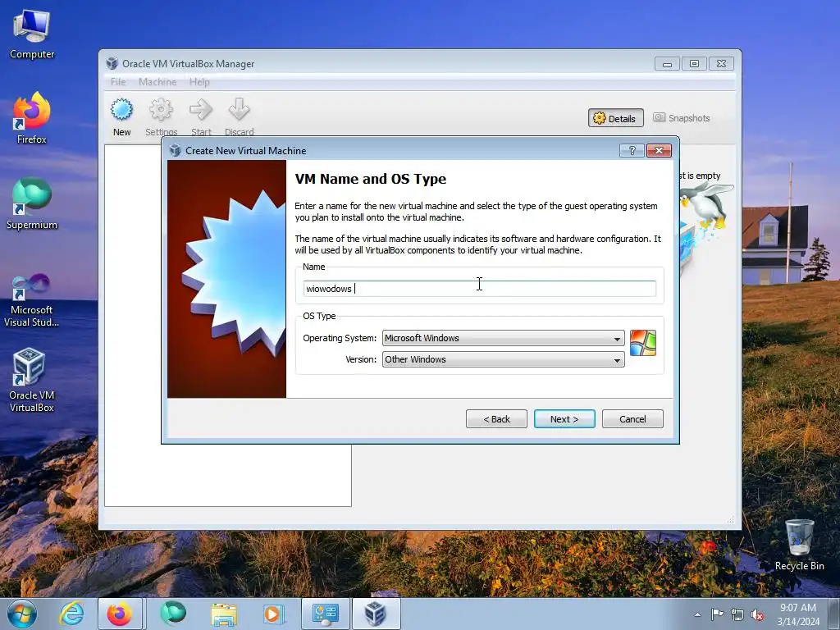Click the Firefox taskbar icon
Viewport: 840px width, 630px height.
120,614
